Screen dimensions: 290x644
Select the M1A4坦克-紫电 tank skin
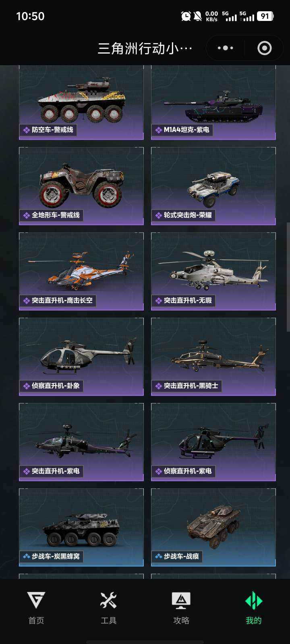[x=213, y=103]
